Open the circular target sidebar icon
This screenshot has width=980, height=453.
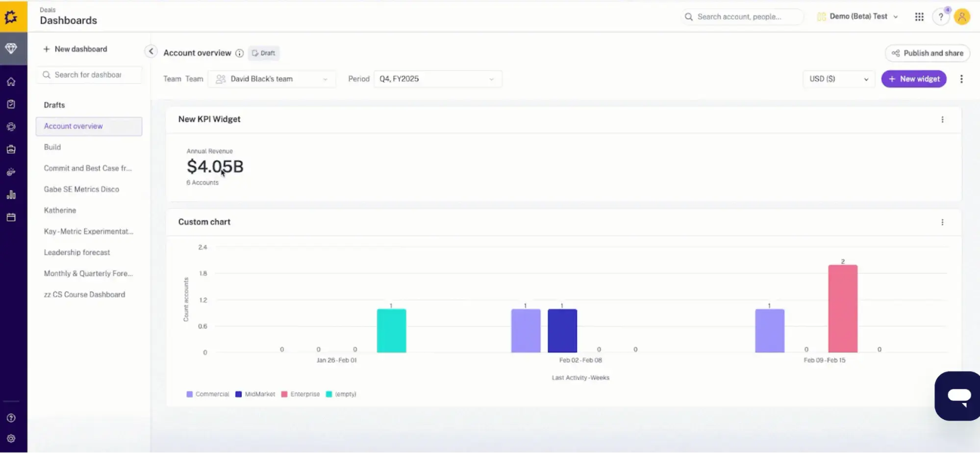[x=11, y=127]
